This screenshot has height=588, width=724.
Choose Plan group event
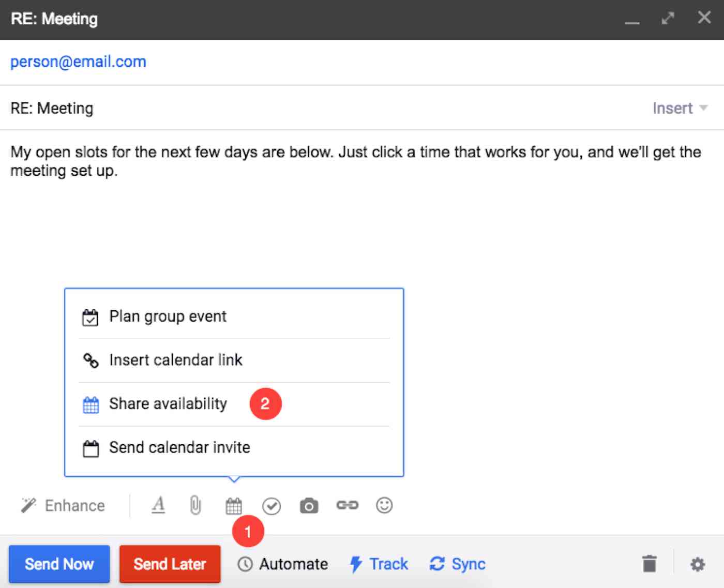167,316
